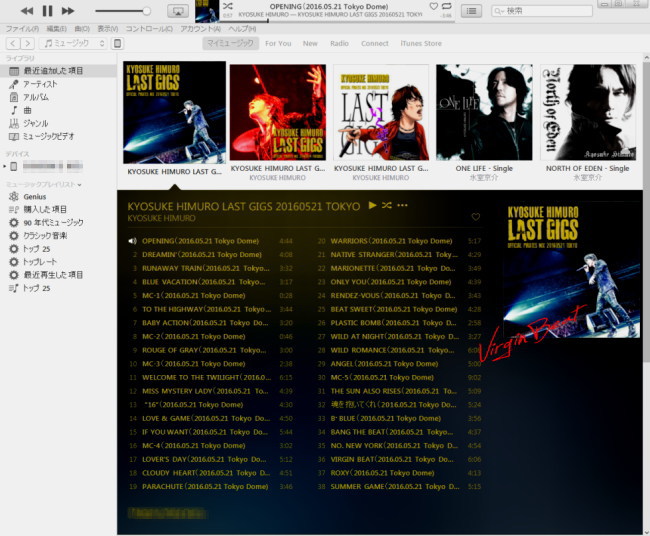Open the 表示 menu

coord(108,29)
